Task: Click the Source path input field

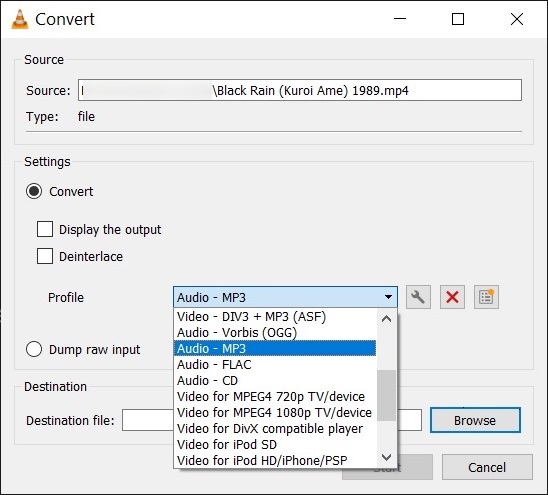Action: tap(300, 90)
